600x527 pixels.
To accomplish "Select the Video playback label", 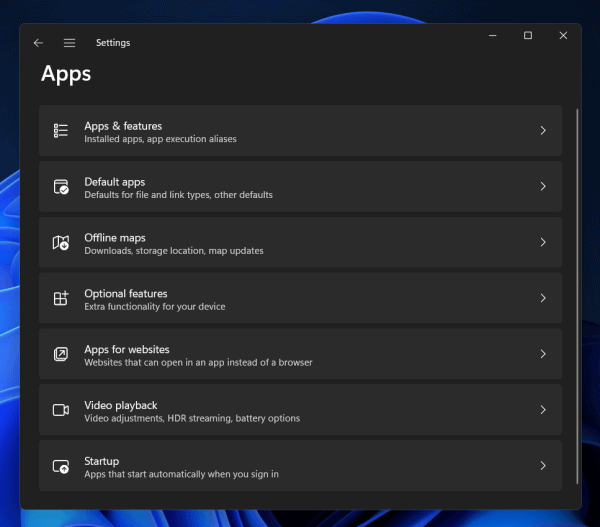I will [x=121, y=405].
